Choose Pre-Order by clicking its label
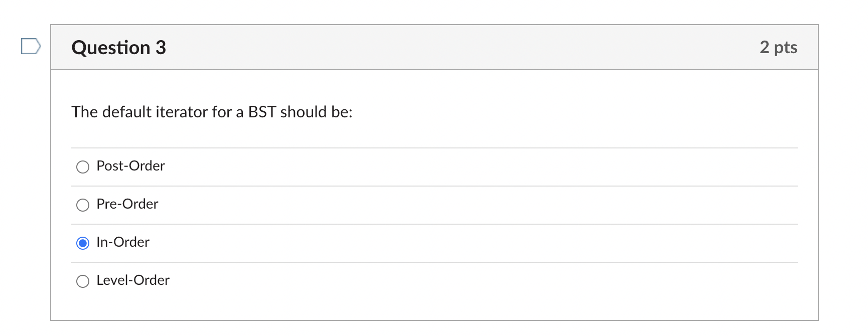The height and width of the screenshot is (336, 868). point(126,204)
